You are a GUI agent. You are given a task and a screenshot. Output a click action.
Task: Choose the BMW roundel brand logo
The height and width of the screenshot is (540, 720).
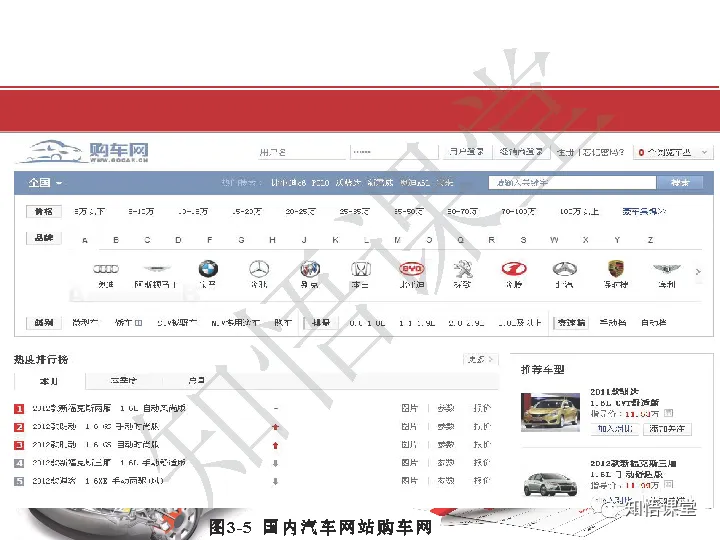coord(208,269)
